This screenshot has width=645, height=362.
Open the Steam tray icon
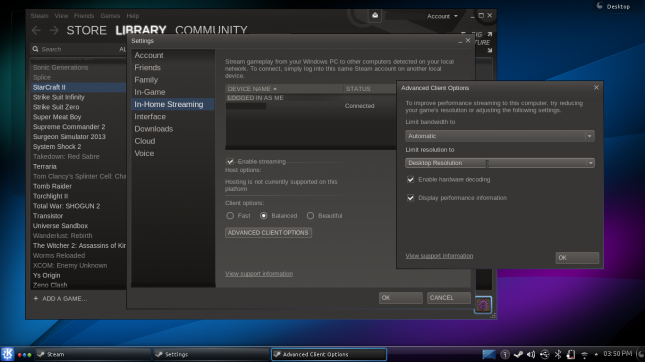518,354
